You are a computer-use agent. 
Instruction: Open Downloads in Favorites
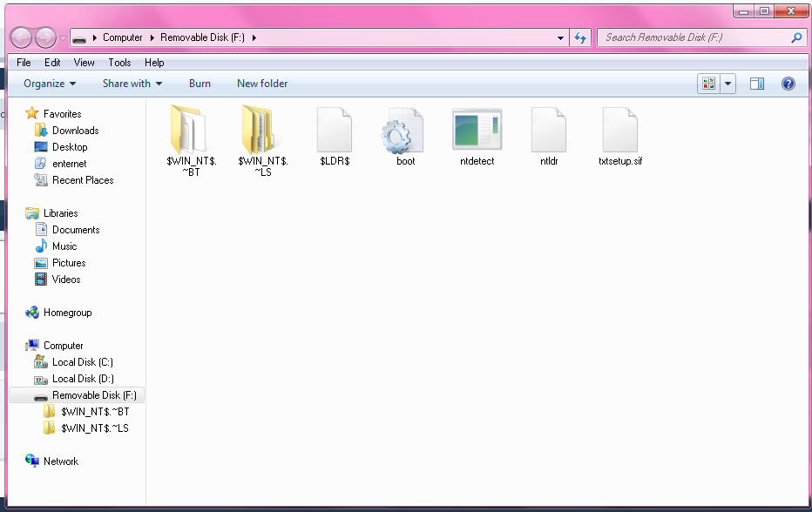click(75, 131)
